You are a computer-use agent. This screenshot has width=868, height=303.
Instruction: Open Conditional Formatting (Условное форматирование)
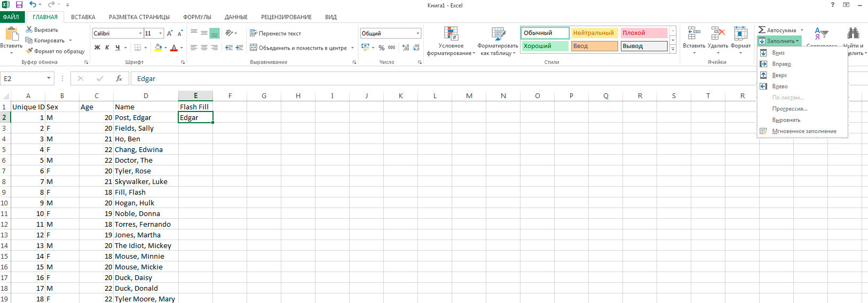point(451,41)
